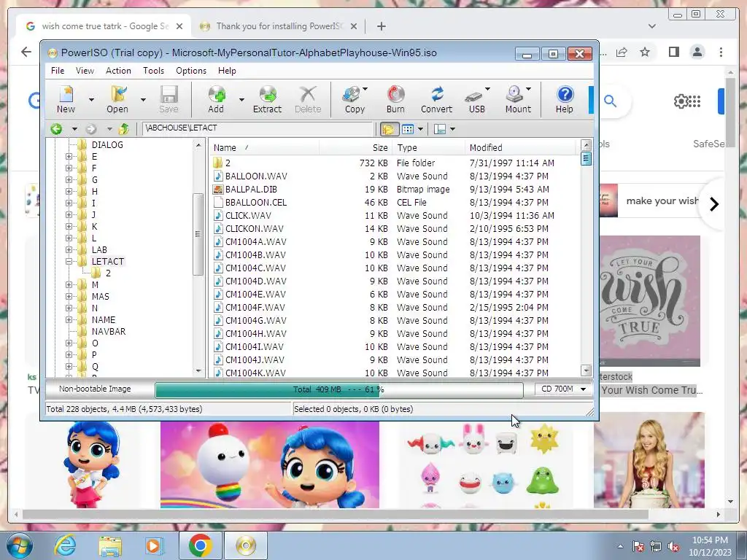
Task: Open the Tools menu
Action: point(153,71)
